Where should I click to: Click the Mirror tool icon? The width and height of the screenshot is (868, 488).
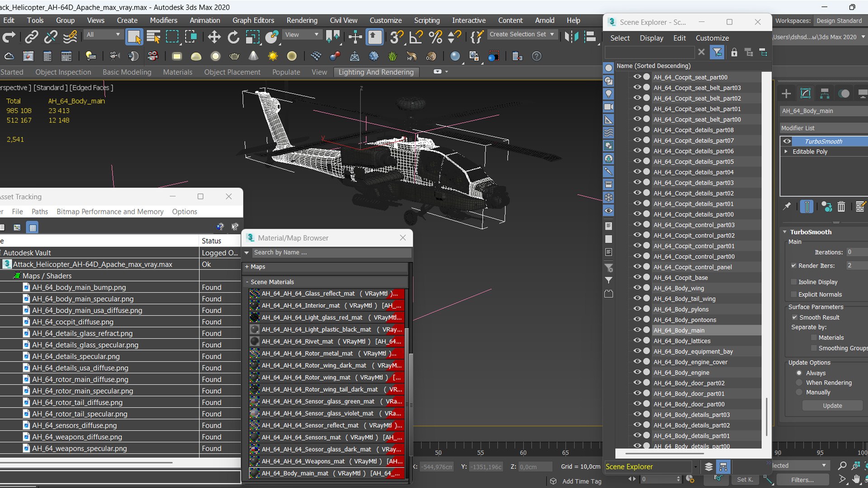[x=571, y=37]
